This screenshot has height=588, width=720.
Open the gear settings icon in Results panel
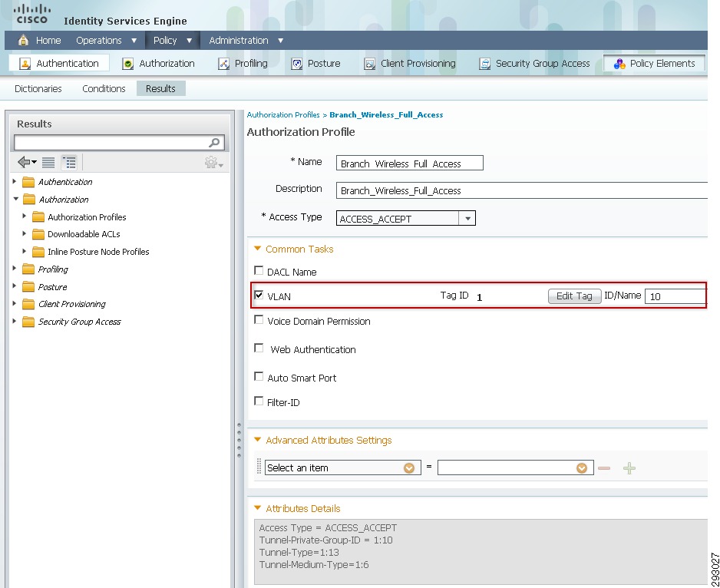click(213, 162)
